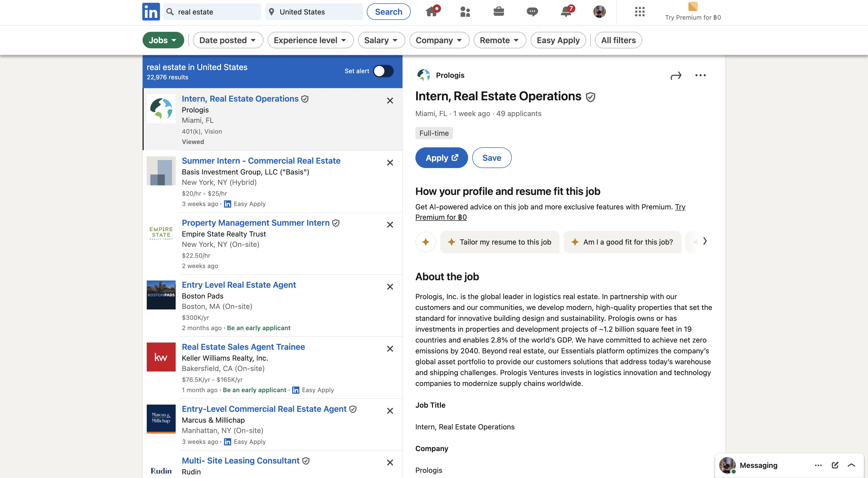Viewport: 868px width, 478px height.
Task: Click the Jobs briefcase icon
Action: point(498,12)
